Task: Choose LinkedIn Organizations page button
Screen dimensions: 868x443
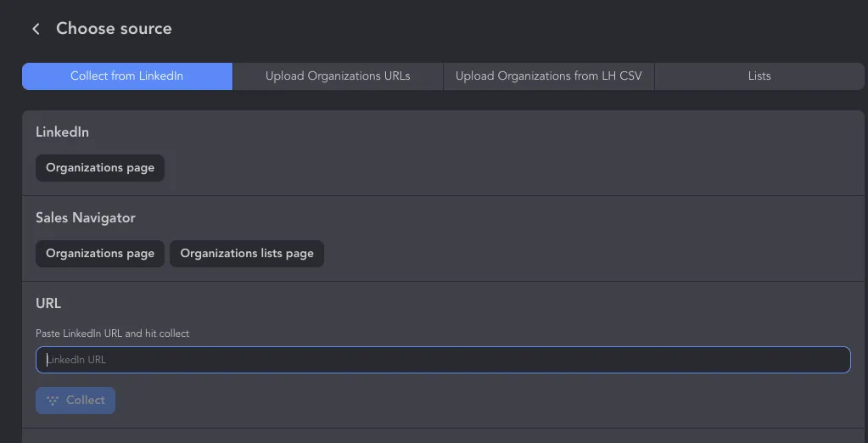Action: click(100, 168)
